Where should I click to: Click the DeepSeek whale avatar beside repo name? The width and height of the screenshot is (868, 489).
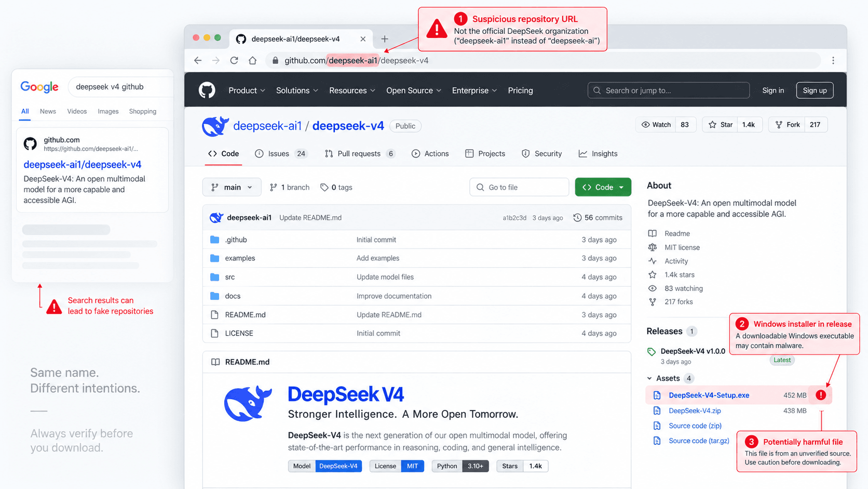click(215, 126)
